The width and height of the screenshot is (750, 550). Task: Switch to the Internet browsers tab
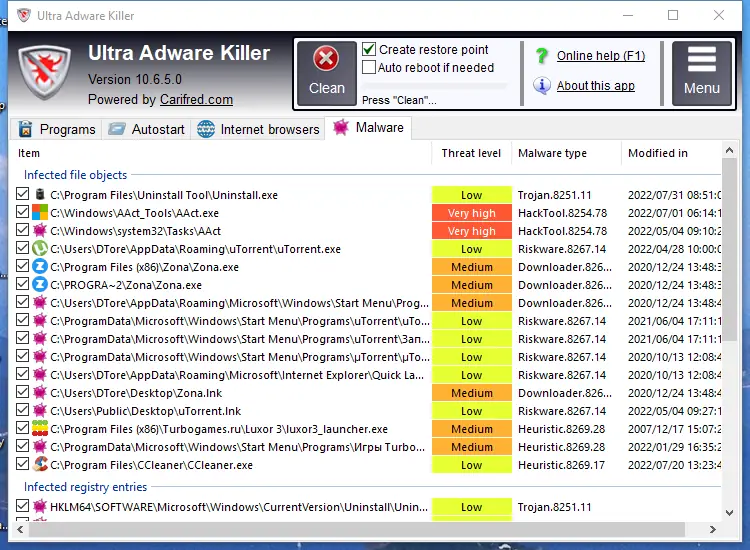[x=258, y=129]
